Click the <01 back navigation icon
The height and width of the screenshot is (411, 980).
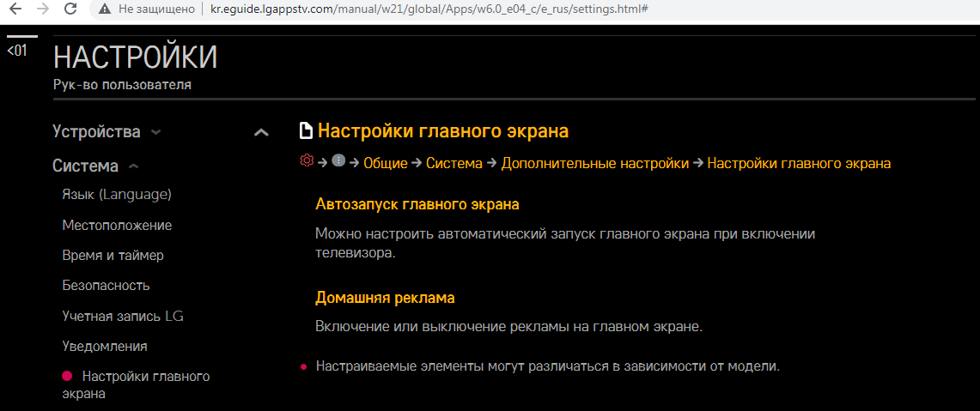(17, 51)
